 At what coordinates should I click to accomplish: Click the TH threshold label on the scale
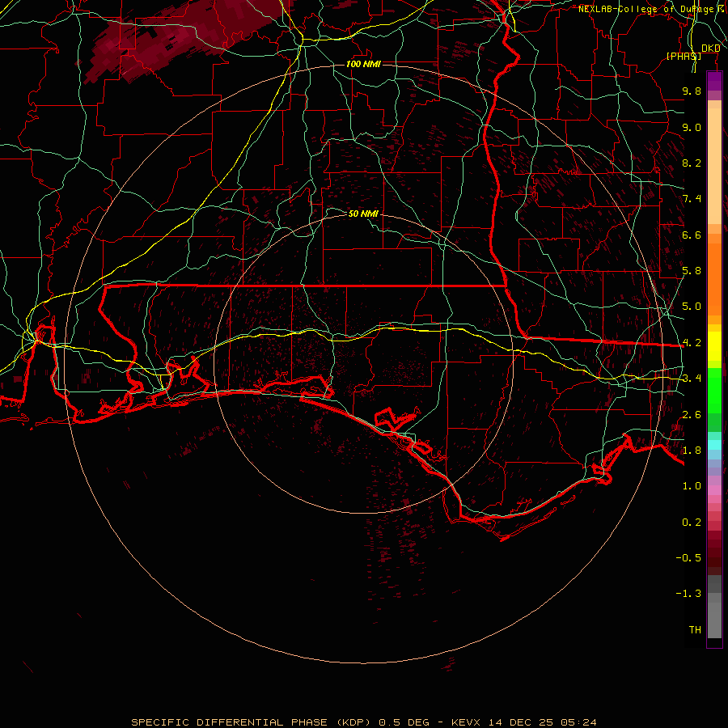click(695, 630)
